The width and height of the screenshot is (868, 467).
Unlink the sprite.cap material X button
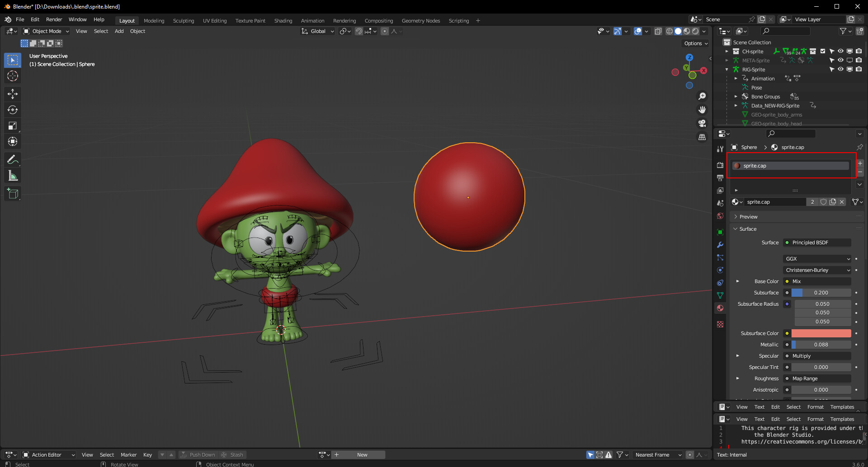[x=842, y=202]
